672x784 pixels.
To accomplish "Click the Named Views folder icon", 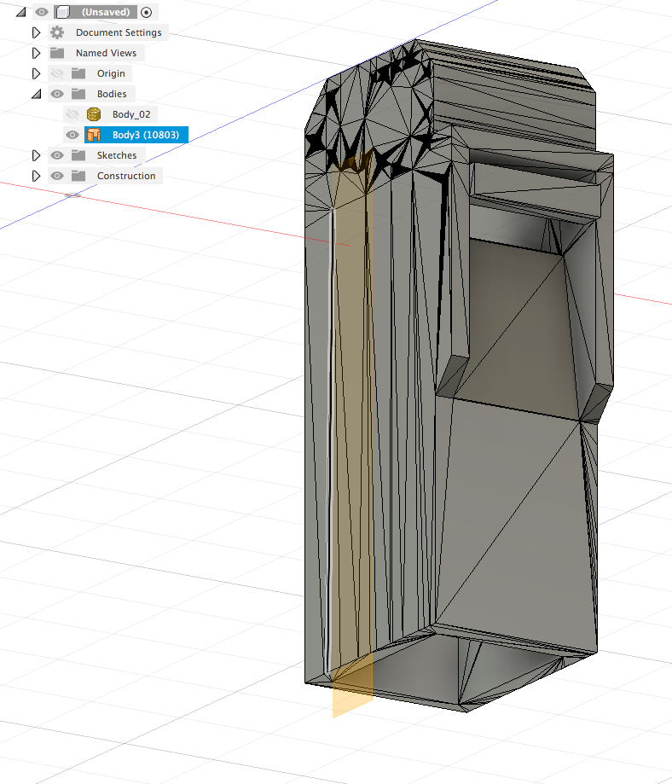I will 57,53.
